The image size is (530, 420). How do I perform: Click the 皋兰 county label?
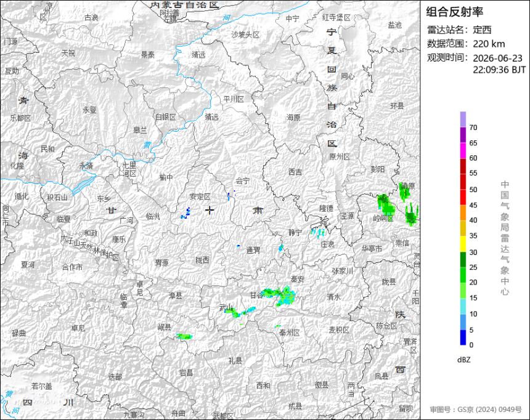(141, 130)
